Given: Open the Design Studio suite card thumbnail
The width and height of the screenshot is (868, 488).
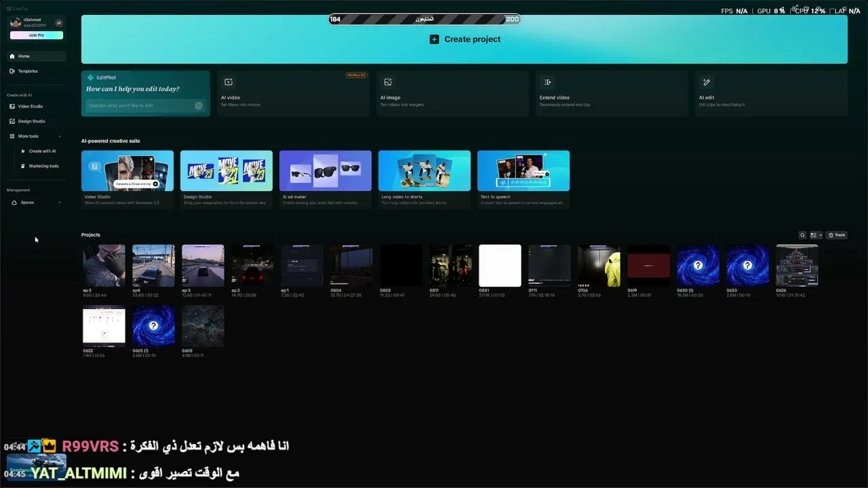Looking at the screenshot, I should click(226, 171).
